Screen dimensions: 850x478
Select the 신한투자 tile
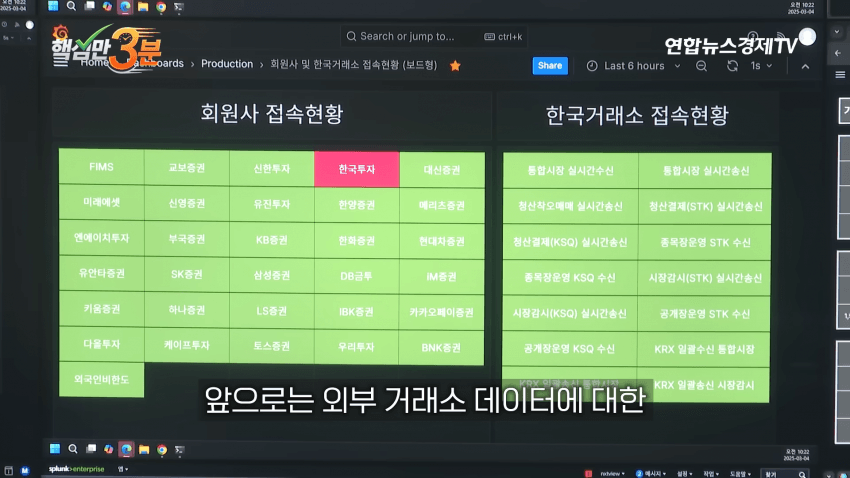tap(272, 169)
